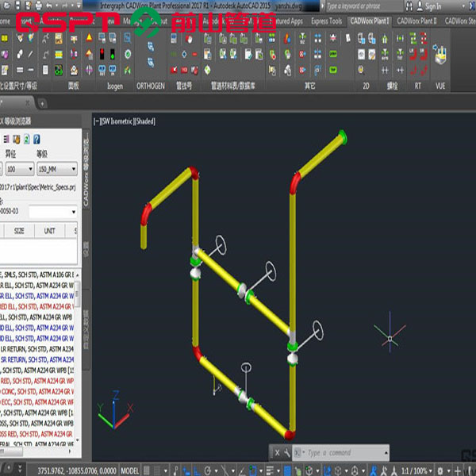Expand the annotation scale 1:1 / 100% dropdown
This screenshot has height=476, width=476.
point(420,470)
